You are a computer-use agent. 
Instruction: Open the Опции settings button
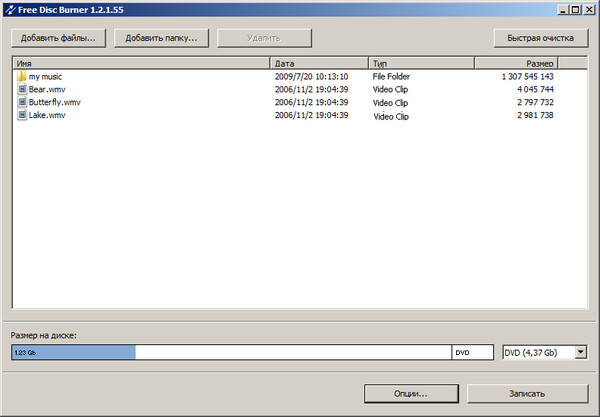pos(411,394)
